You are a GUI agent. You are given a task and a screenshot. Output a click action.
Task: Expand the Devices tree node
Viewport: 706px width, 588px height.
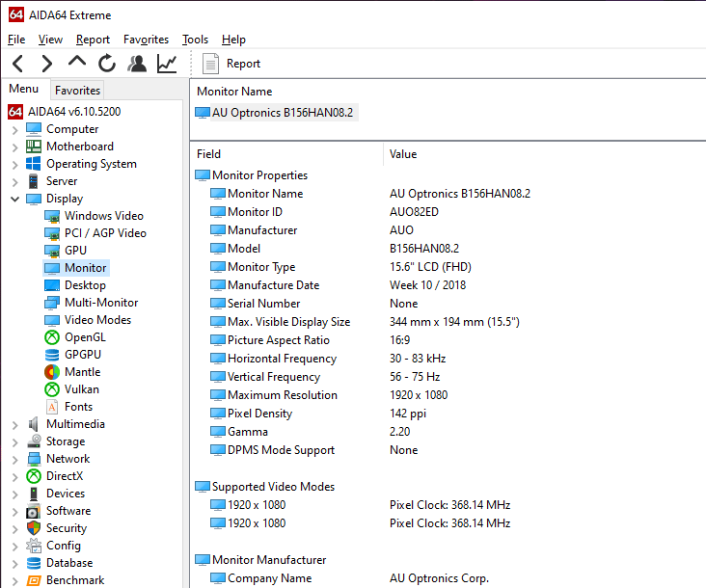pyautogui.click(x=14, y=494)
